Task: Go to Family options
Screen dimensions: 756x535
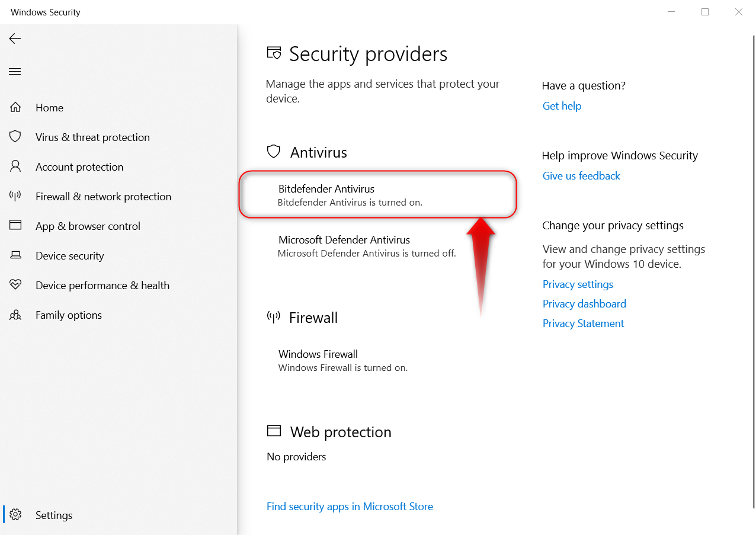Action: 68,315
